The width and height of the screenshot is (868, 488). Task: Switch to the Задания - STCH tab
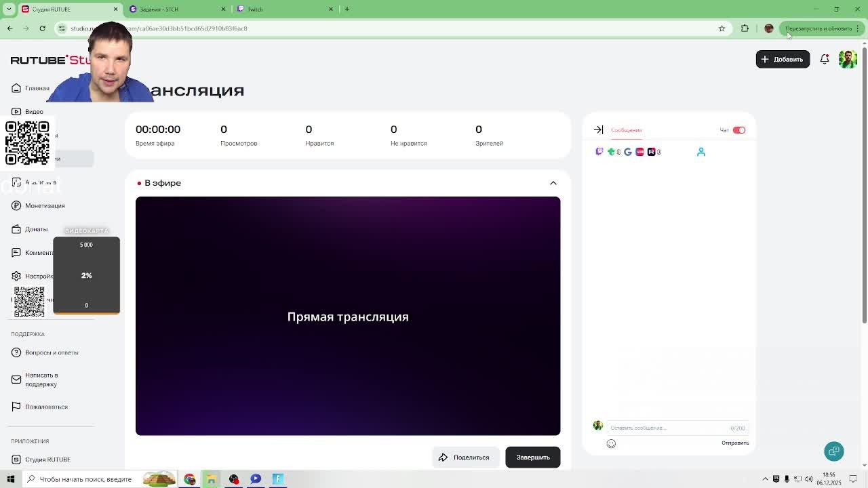click(x=159, y=9)
